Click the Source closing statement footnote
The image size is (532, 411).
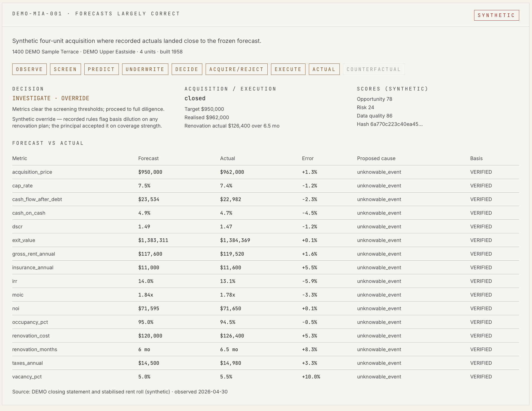click(120, 392)
